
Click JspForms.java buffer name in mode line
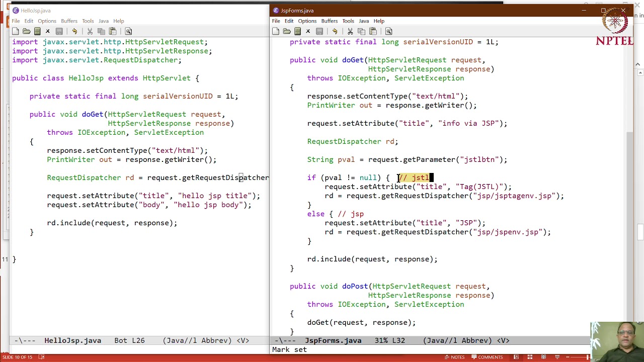[333, 340]
